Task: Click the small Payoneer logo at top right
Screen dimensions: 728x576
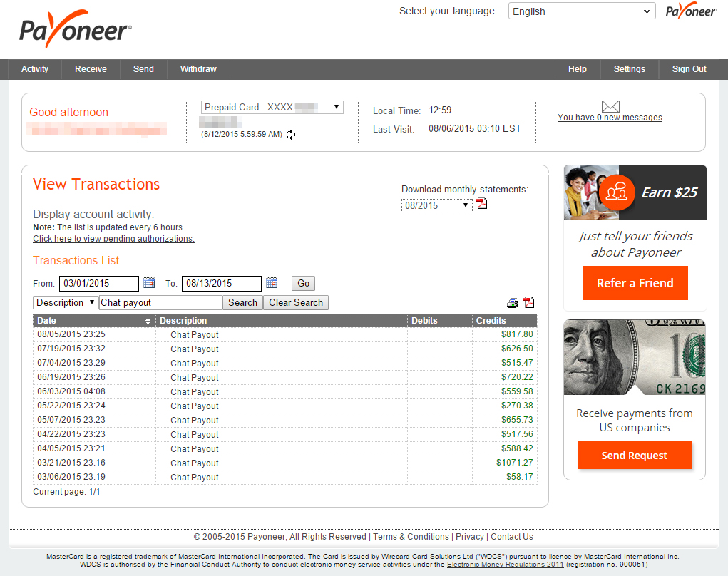Action: (x=691, y=11)
